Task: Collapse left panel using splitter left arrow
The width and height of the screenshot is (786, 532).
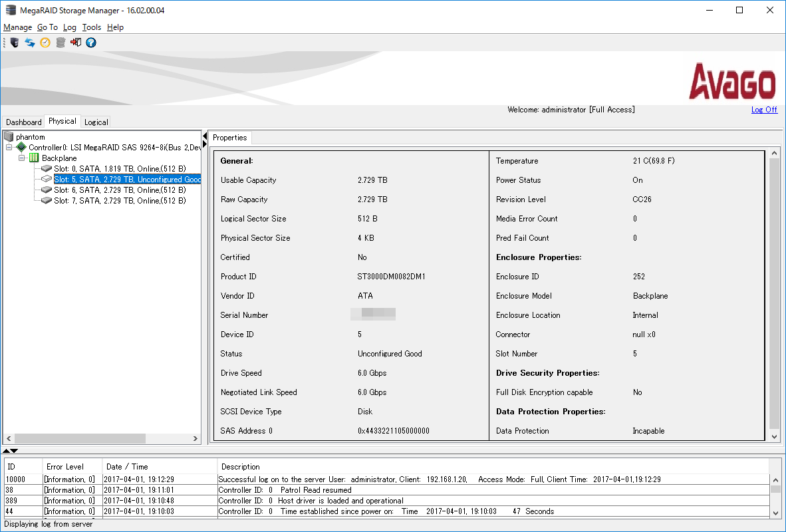Action: click(205, 136)
